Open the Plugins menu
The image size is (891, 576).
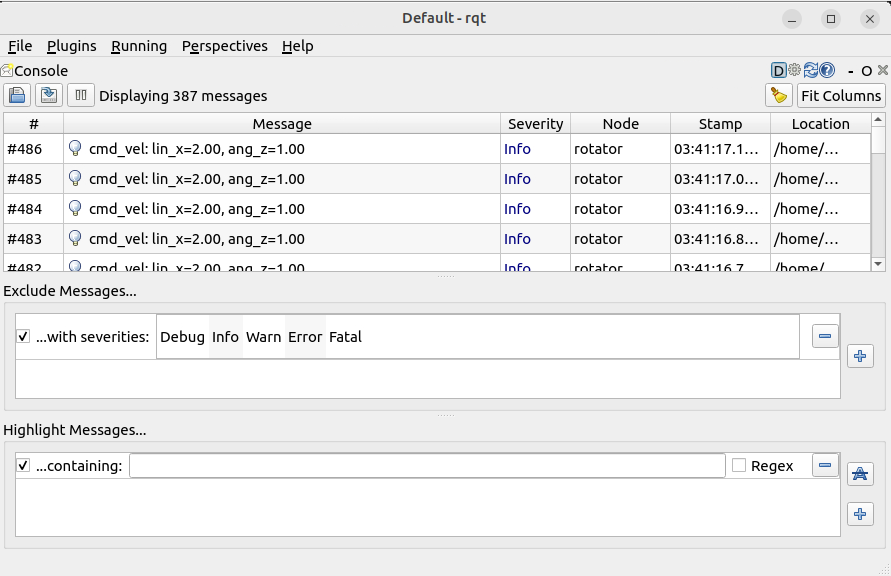pyautogui.click(x=72, y=46)
